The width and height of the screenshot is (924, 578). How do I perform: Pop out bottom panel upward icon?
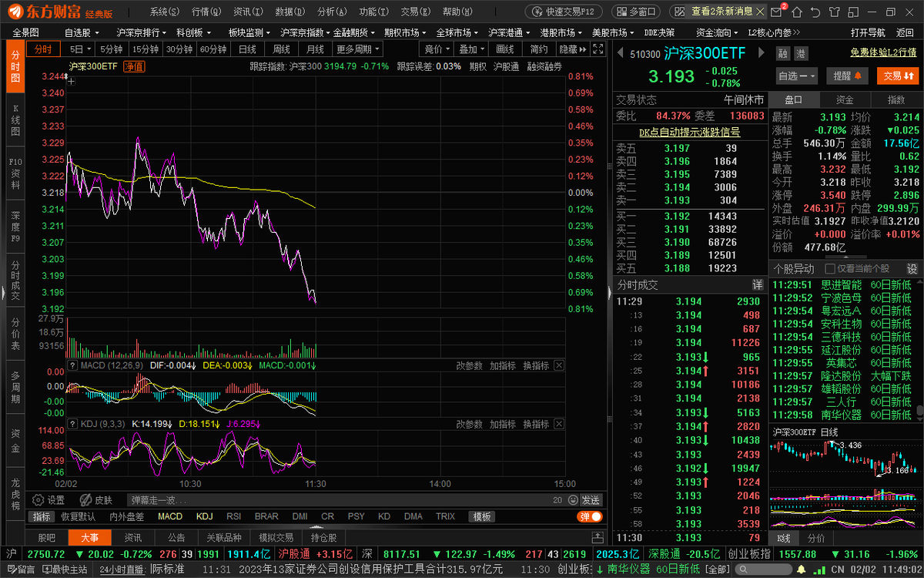click(596, 538)
